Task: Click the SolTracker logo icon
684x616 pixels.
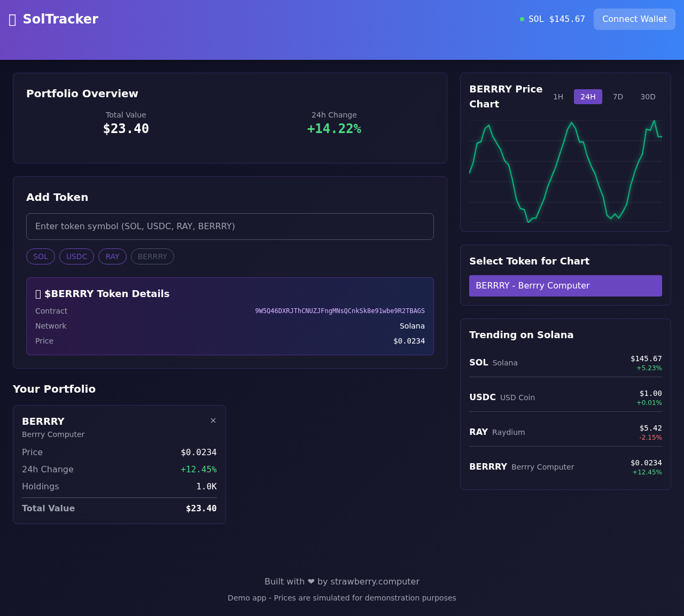Action: tap(12, 19)
